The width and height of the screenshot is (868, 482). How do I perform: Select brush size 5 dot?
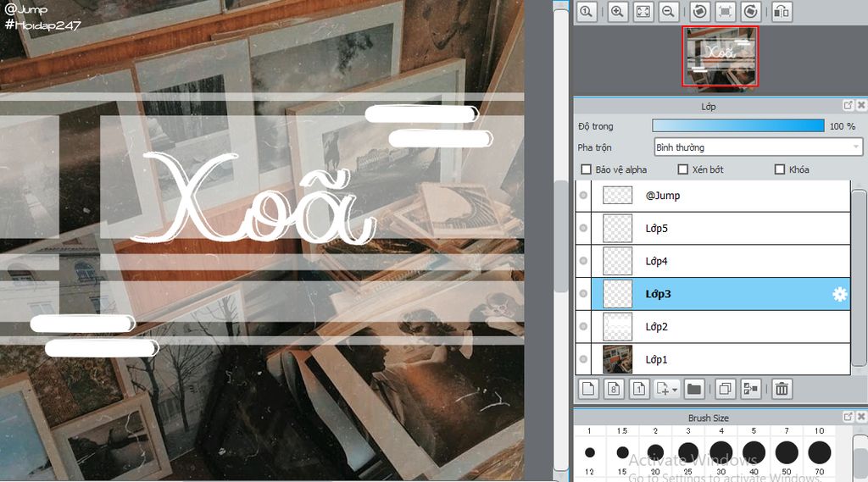[x=754, y=452]
